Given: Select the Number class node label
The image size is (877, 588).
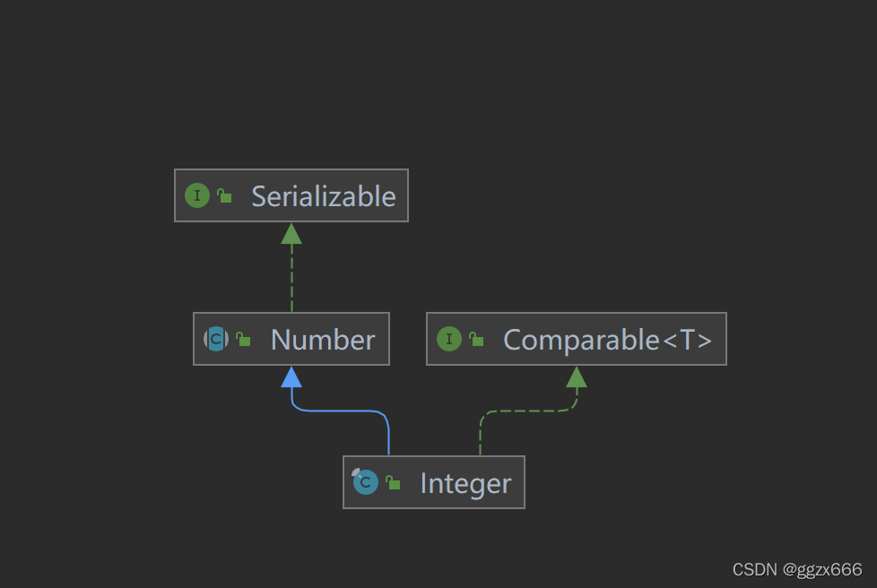Looking at the screenshot, I should (323, 340).
